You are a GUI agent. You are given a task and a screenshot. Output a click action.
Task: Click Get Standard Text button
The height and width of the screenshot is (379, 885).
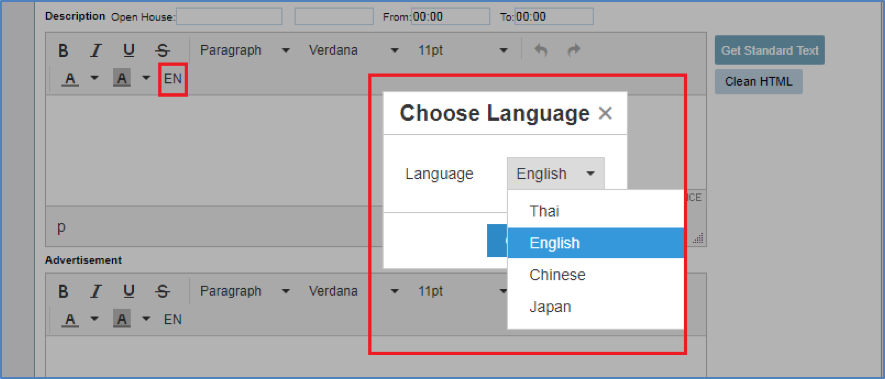click(770, 51)
